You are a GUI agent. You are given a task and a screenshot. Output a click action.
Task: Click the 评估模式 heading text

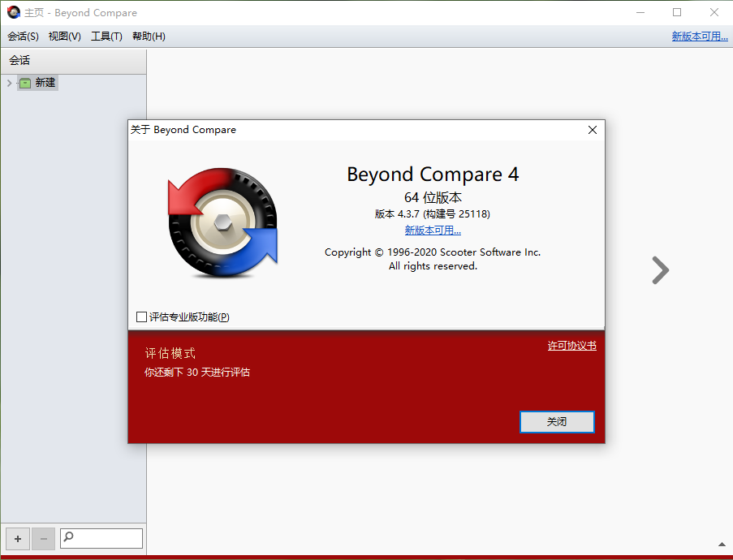(x=170, y=353)
